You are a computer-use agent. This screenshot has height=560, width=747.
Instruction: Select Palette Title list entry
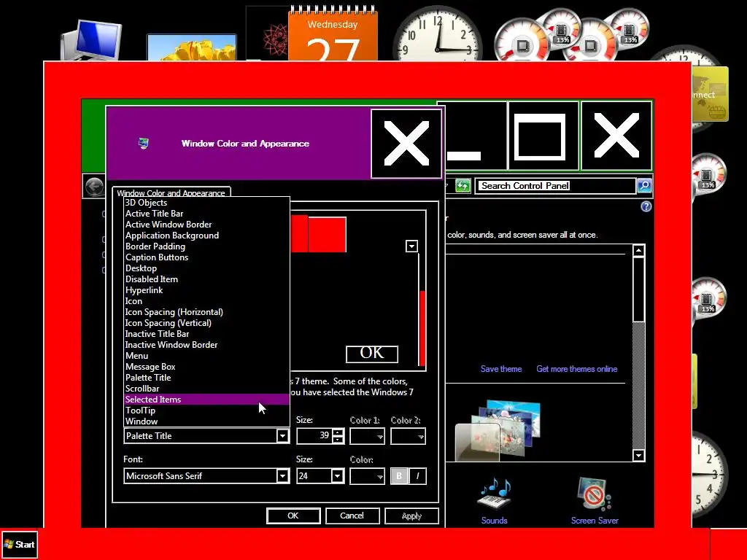point(206,378)
